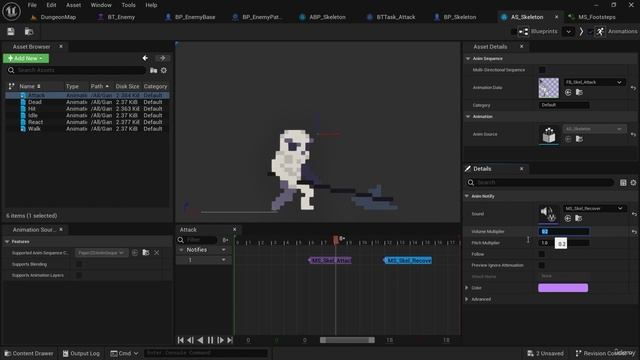
Task: Enable the Follow checkbox
Action: point(542,254)
